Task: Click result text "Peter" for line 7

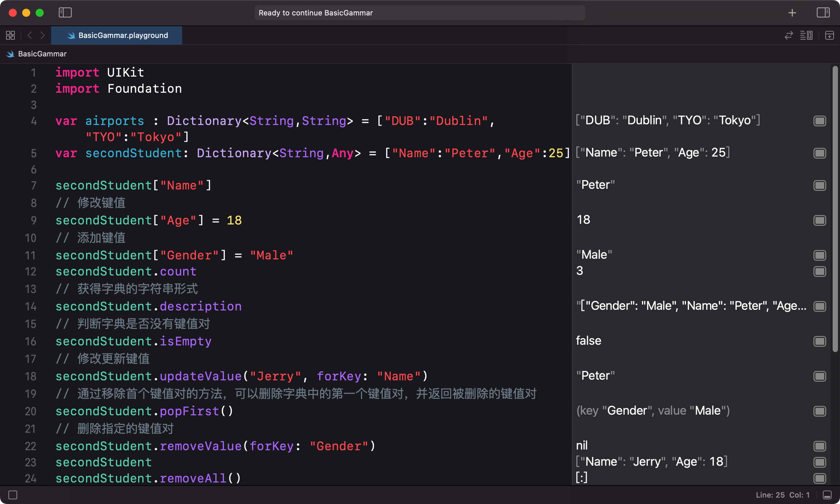Action: pos(595,185)
